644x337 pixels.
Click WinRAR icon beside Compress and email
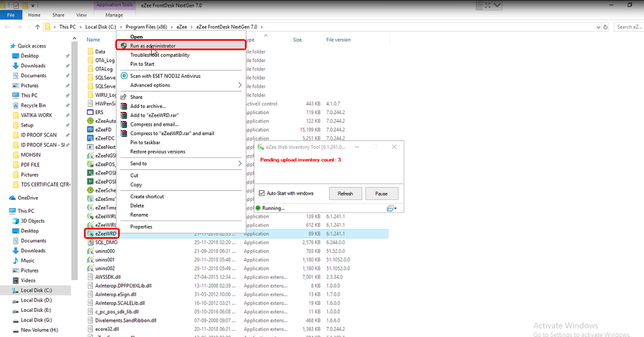click(x=124, y=124)
